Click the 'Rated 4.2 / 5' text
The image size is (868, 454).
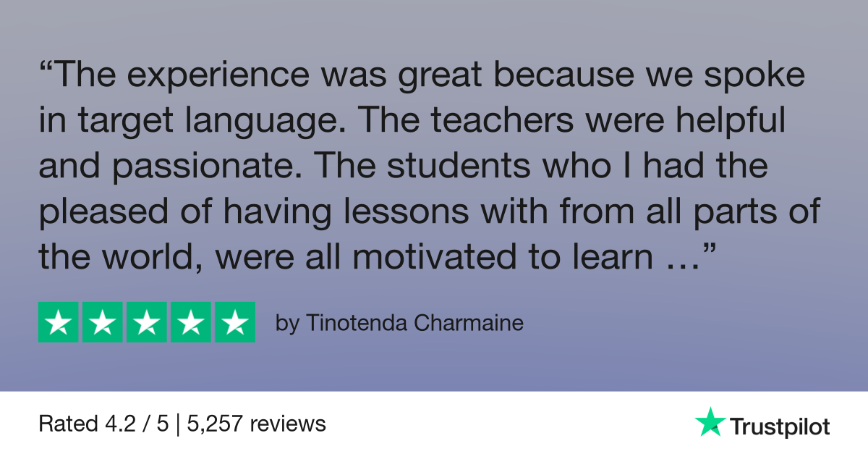pos(103,424)
